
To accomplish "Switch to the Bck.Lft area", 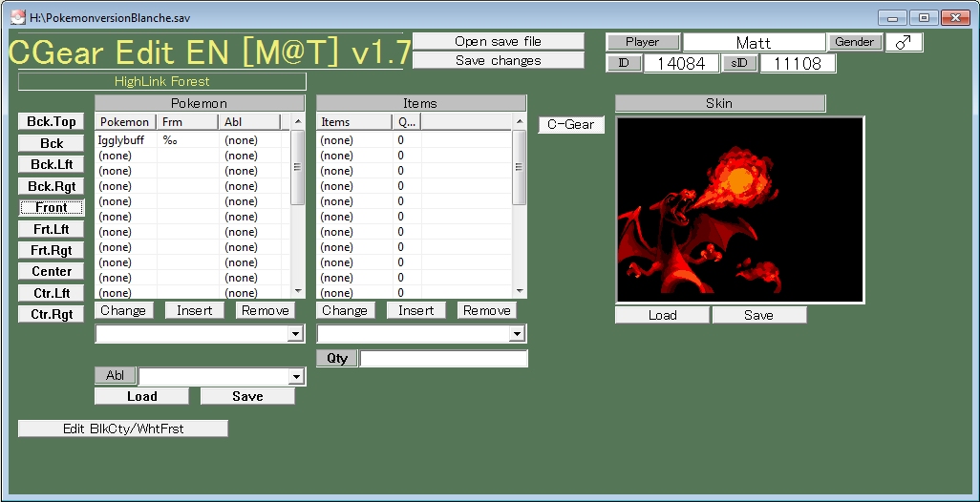I will click(52, 164).
